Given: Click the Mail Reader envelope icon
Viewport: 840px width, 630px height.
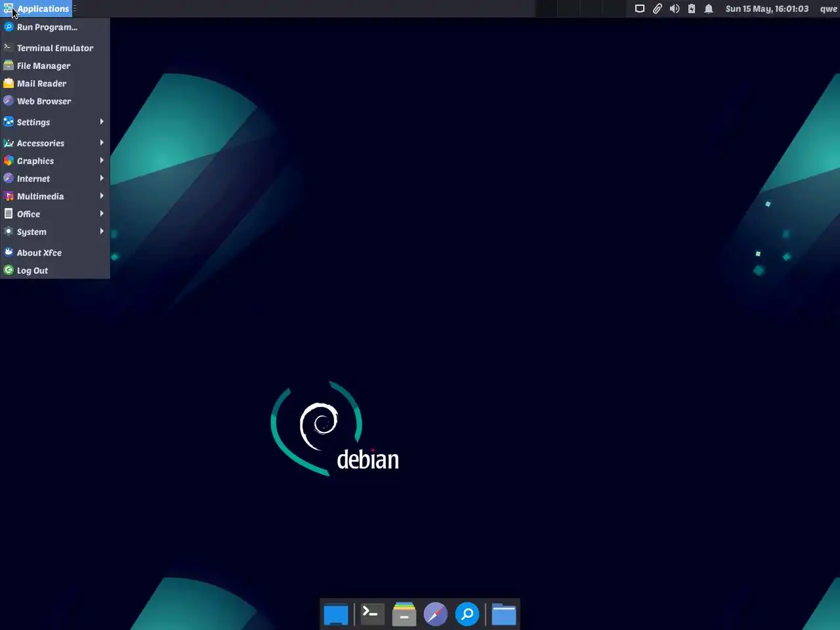Looking at the screenshot, I should [x=9, y=83].
